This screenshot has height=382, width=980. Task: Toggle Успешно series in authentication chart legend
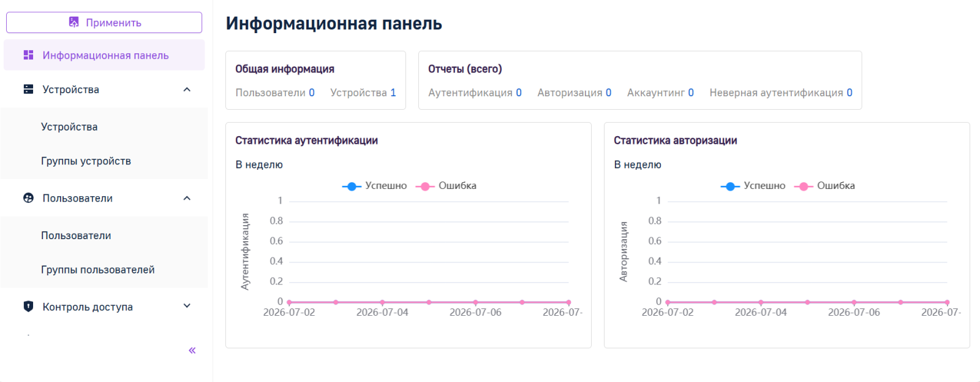click(x=374, y=186)
